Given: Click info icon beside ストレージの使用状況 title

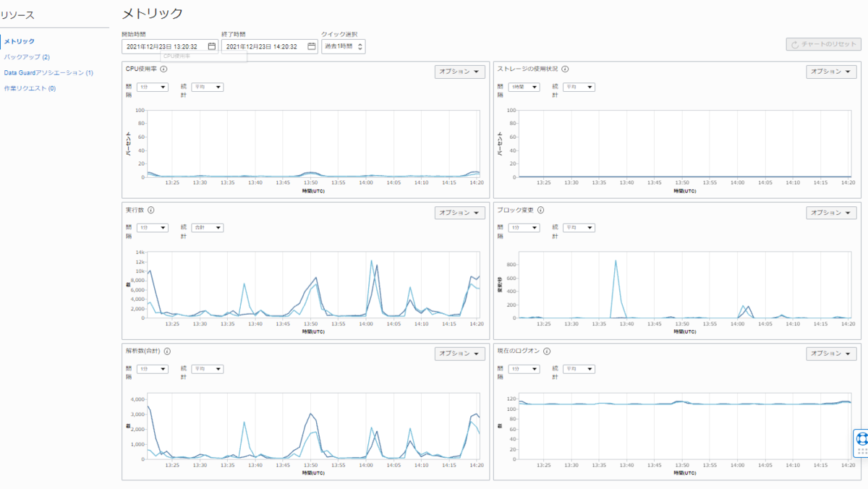Looking at the screenshot, I should pos(565,69).
